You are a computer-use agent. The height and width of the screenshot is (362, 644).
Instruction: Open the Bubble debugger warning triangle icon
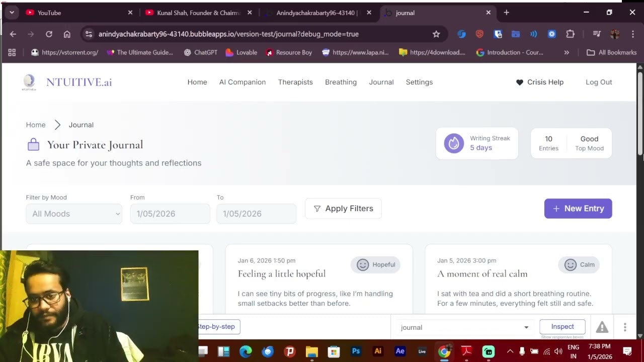click(x=602, y=327)
